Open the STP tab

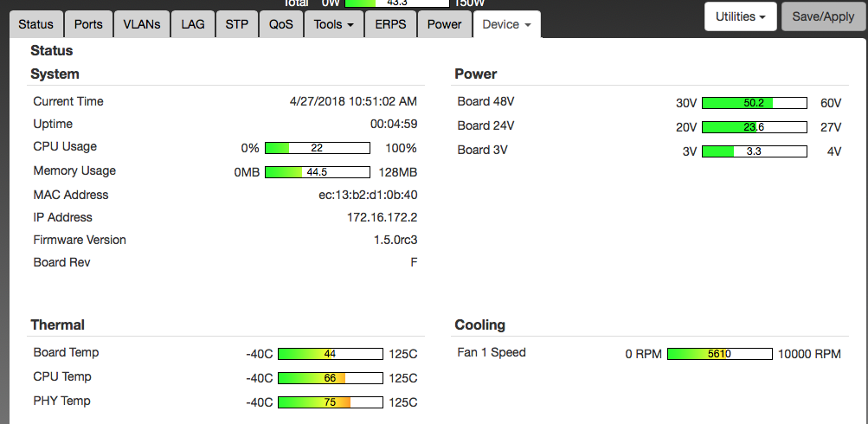pyautogui.click(x=236, y=24)
